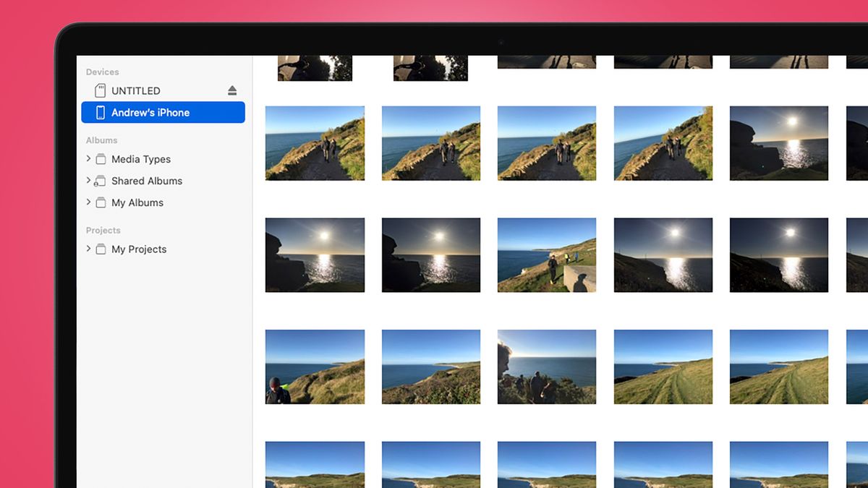The height and width of the screenshot is (488, 868).
Task: Click the SD card icon for UNTITLED
Action: click(x=100, y=90)
